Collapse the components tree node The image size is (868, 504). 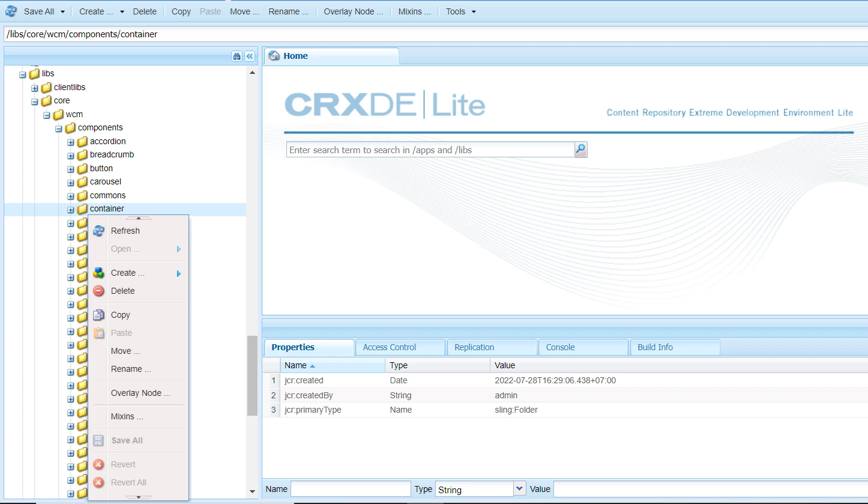tap(59, 129)
